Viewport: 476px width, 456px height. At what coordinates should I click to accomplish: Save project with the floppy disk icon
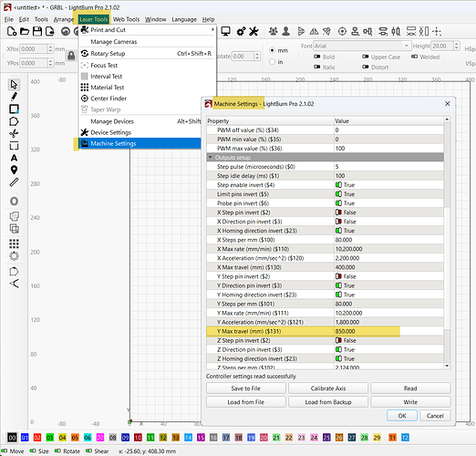click(37, 31)
